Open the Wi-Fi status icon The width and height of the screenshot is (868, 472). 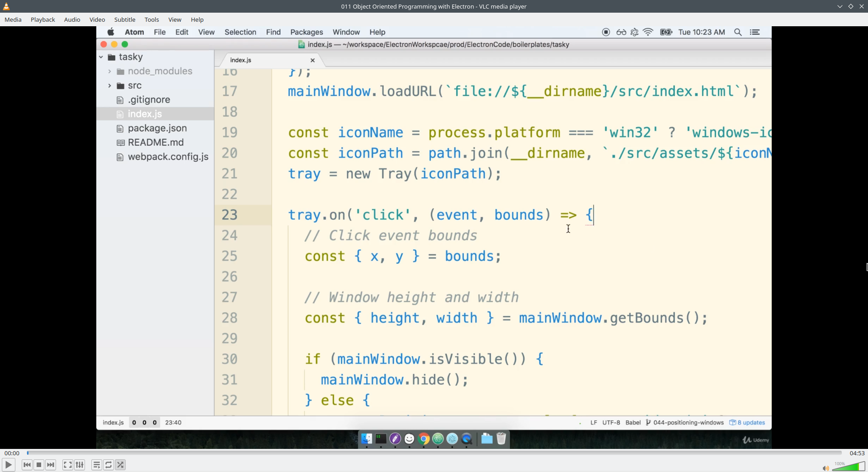coord(648,32)
